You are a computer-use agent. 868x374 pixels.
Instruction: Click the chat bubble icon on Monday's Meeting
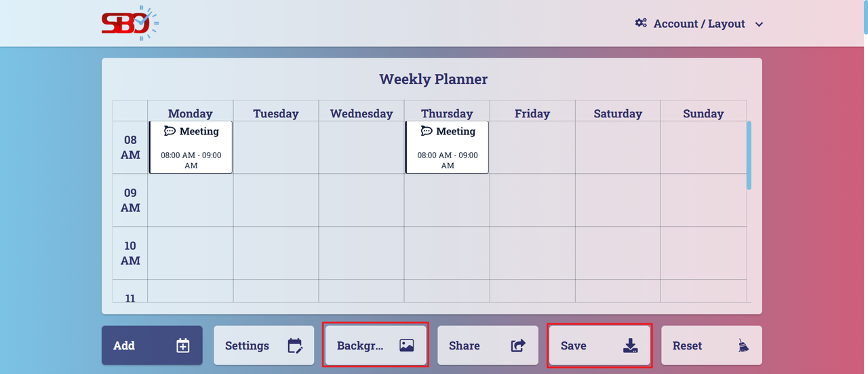[170, 131]
